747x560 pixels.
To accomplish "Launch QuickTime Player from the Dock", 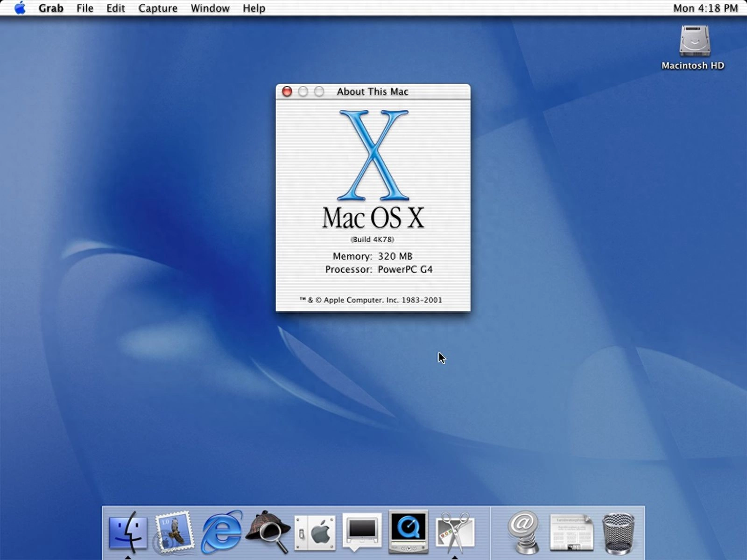I will 408,532.
